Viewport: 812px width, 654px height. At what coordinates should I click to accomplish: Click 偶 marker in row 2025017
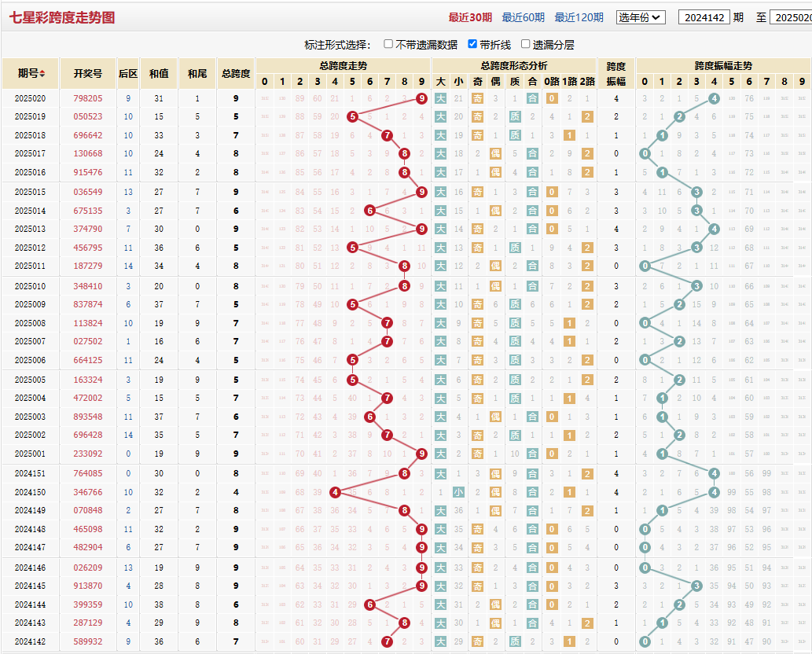click(495, 154)
